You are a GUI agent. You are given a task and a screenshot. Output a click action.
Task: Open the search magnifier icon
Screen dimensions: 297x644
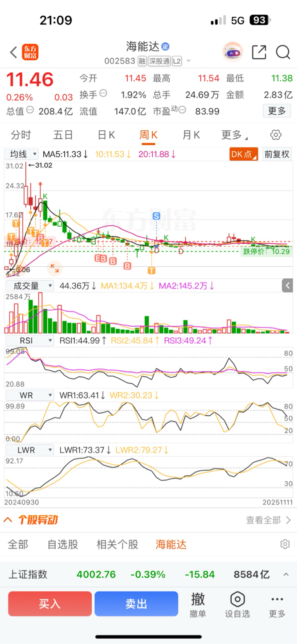[283, 52]
